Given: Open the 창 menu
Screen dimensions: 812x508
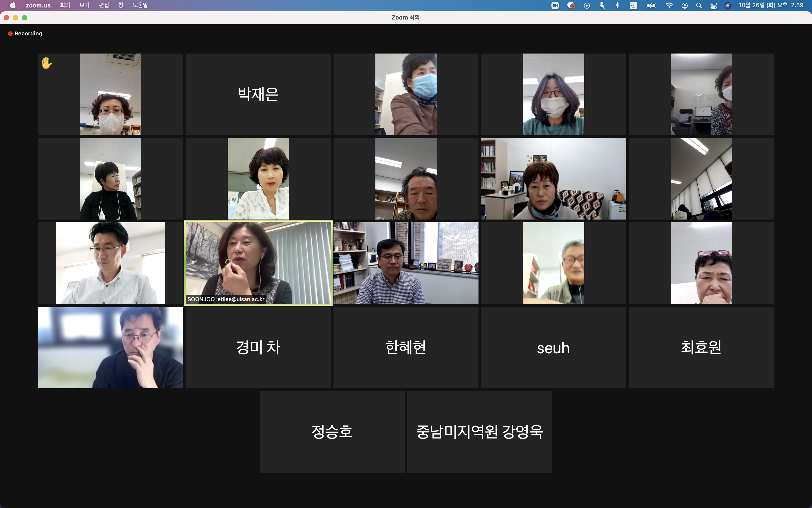Looking at the screenshot, I should click(121, 5).
